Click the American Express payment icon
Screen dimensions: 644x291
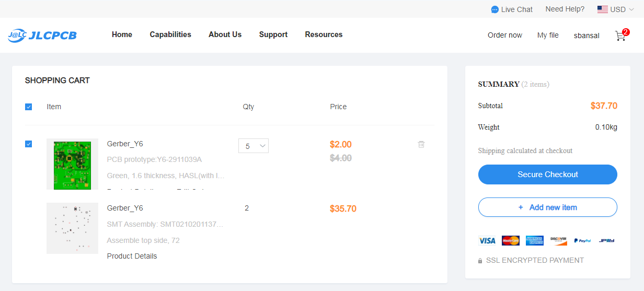pyautogui.click(x=535, y=240)
